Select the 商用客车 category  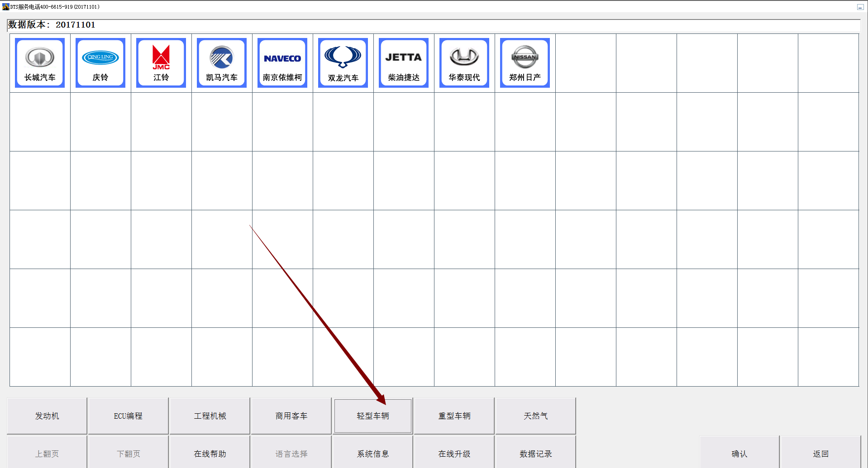pyautogui.click(x=291, y=416)
